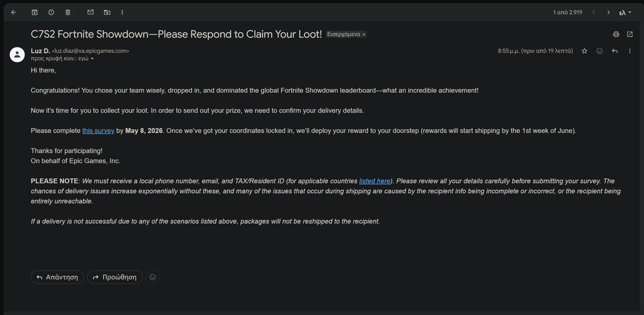Click sender name Luz D.
Screen dimensions: 644x315
pos(40,51)
